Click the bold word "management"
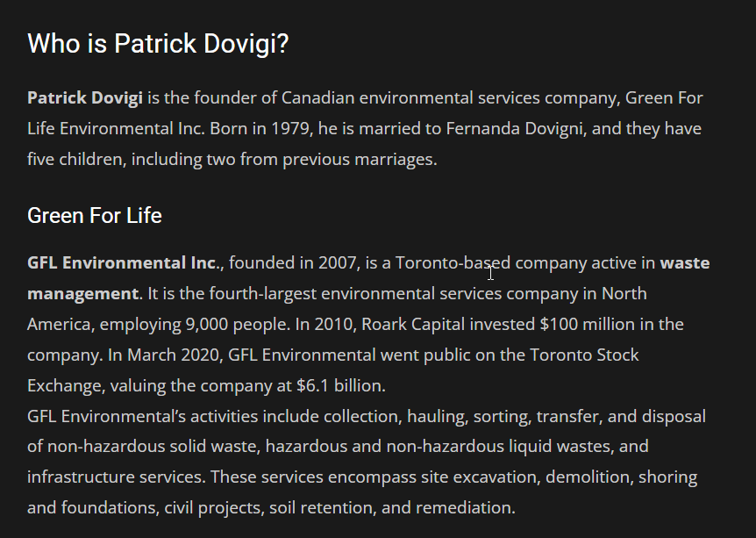 point(82,293)
